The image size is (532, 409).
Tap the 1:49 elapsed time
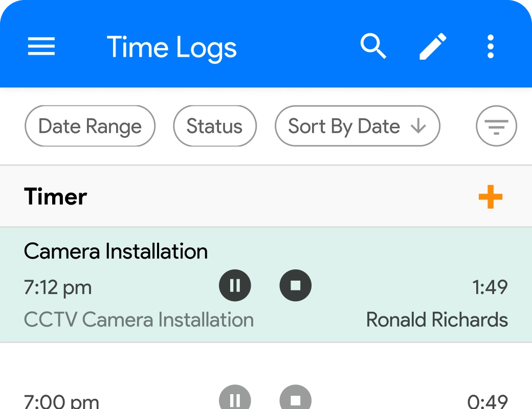point(490,287)
